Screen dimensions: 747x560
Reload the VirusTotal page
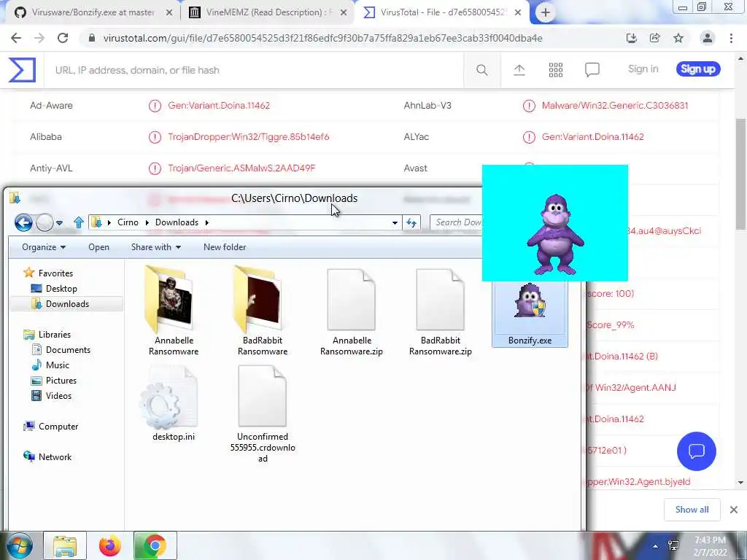[x=63, y=38]
